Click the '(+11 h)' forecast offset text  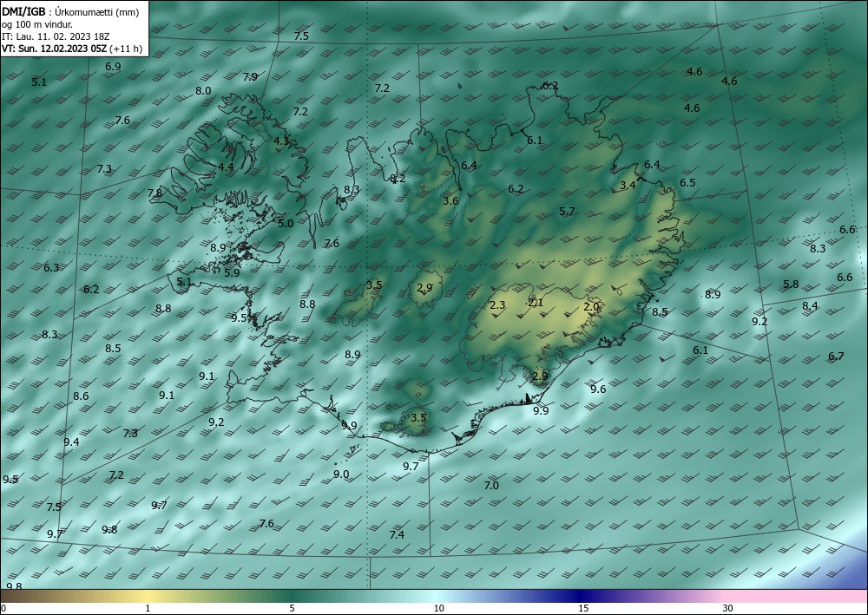(126, 49)
